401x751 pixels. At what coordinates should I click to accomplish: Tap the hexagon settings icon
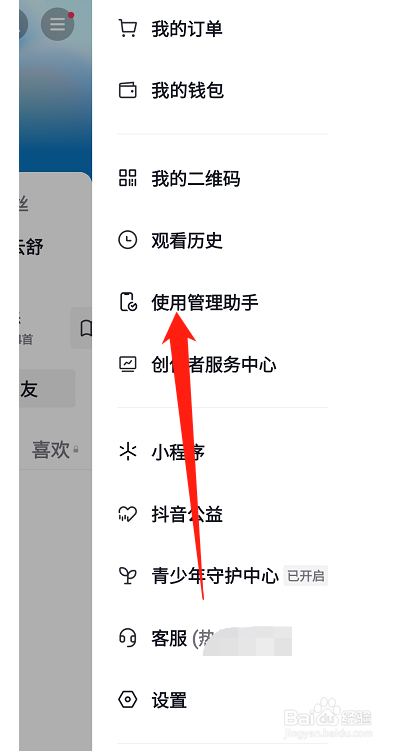(x=127, y=700)
